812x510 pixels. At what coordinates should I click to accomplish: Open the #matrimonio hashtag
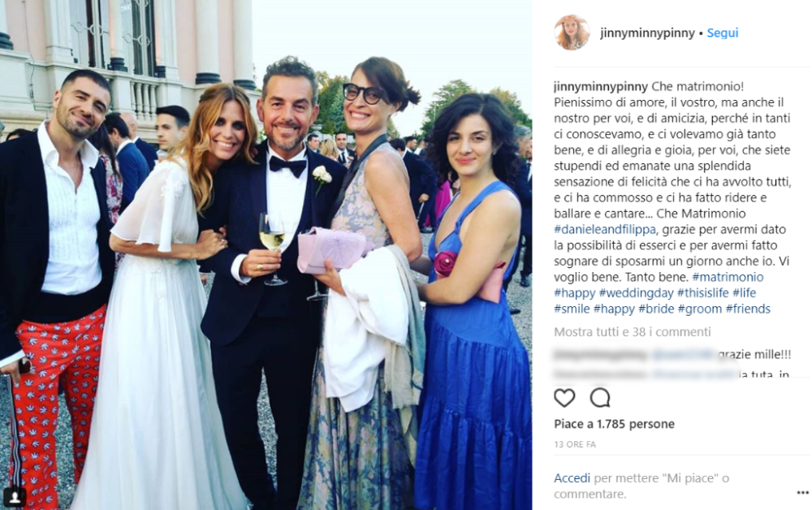(728, 277)
